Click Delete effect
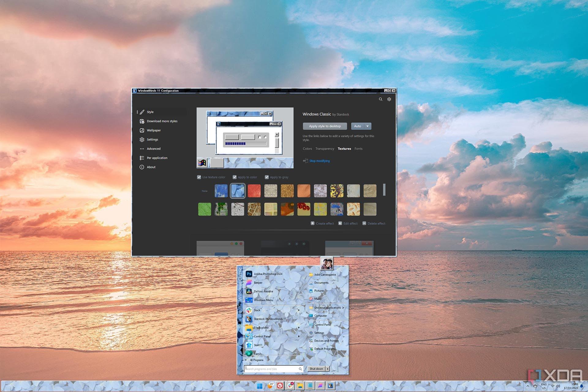The width and height of the screenshot is (588, 392). (374, 224)
